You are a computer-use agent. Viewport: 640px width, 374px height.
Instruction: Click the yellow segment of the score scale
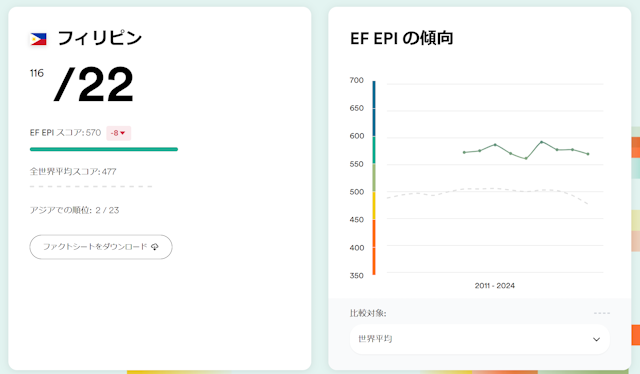(x=374, y=205)
